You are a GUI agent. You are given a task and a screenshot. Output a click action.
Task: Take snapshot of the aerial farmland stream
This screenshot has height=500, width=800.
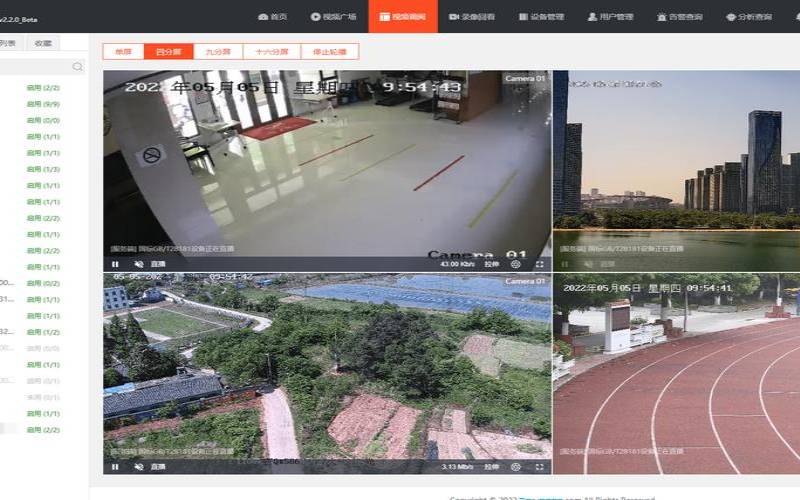click(x=516, y=467)
